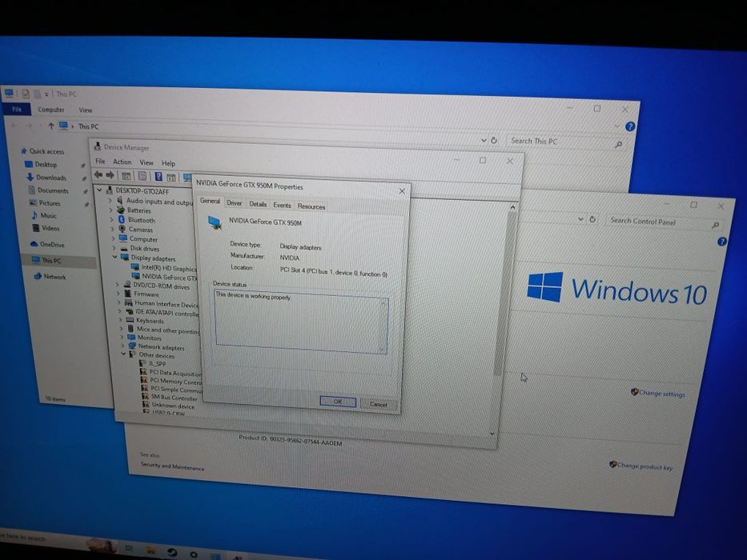Image resolution: width=747 pixels, height=560 pixels.
Task: Click the back arrow in This PC window
Action: pos(14,126)
